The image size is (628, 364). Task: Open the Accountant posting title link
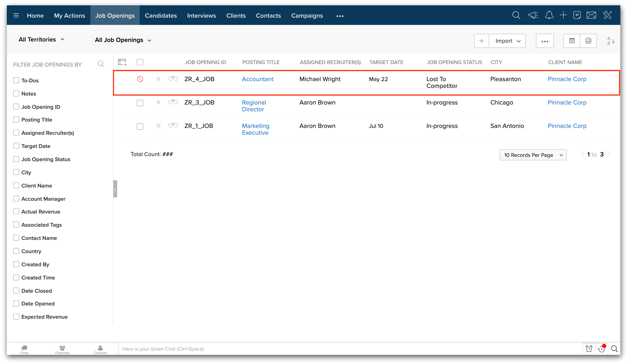[257, 79]
